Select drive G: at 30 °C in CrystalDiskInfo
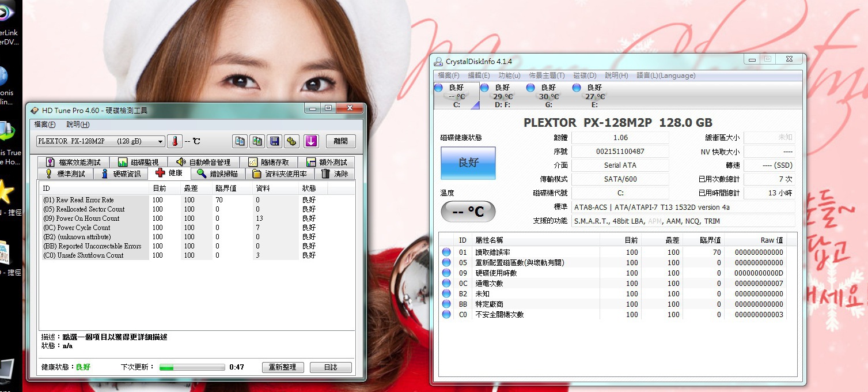The height and width of the screenshot is (392, 868). pos(548,96)
